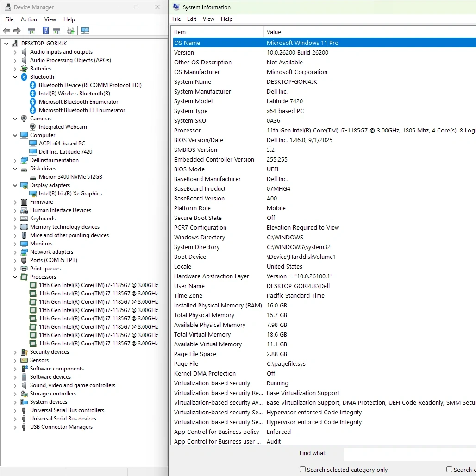
Task: Expand the Network adapters node
Action: tap(15, 252)
